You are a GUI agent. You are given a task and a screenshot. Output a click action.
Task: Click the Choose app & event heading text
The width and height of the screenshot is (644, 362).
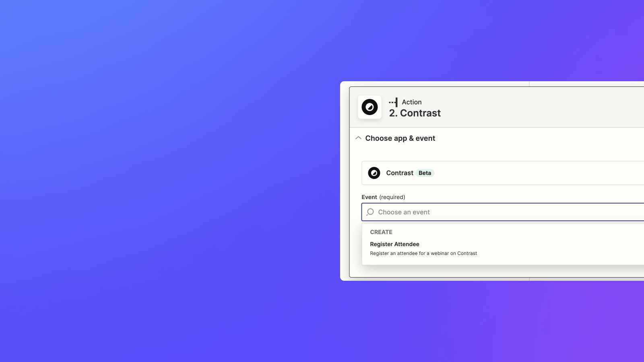[400, 138]
